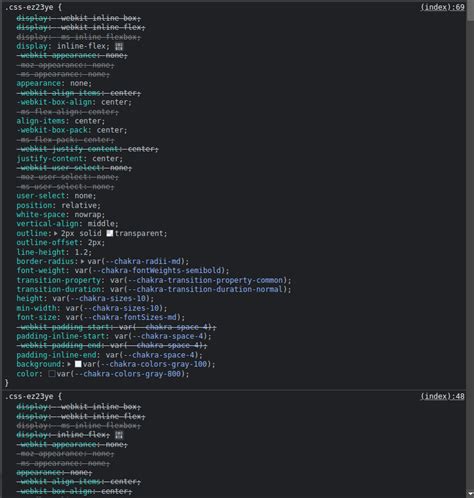Open flexbox editor next to display: inline-flex
The height and width of the screenshot is (498, 474).
click(119, 46)
